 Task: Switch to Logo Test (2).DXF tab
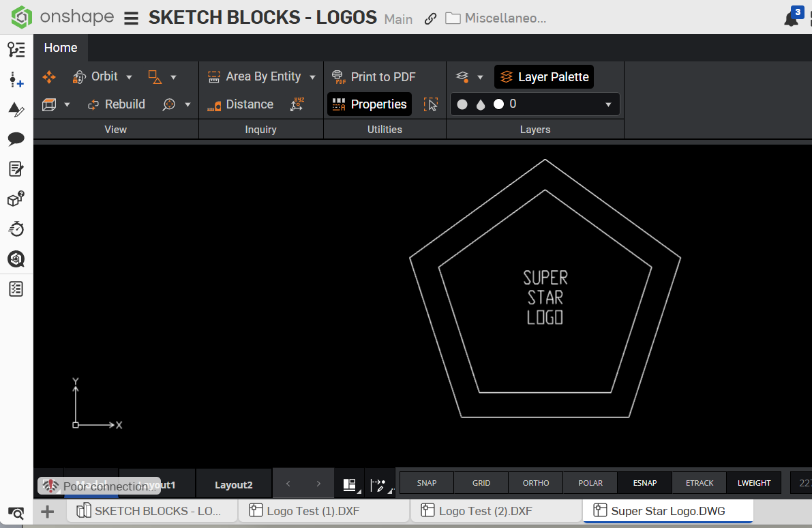[x=496, y=511]
